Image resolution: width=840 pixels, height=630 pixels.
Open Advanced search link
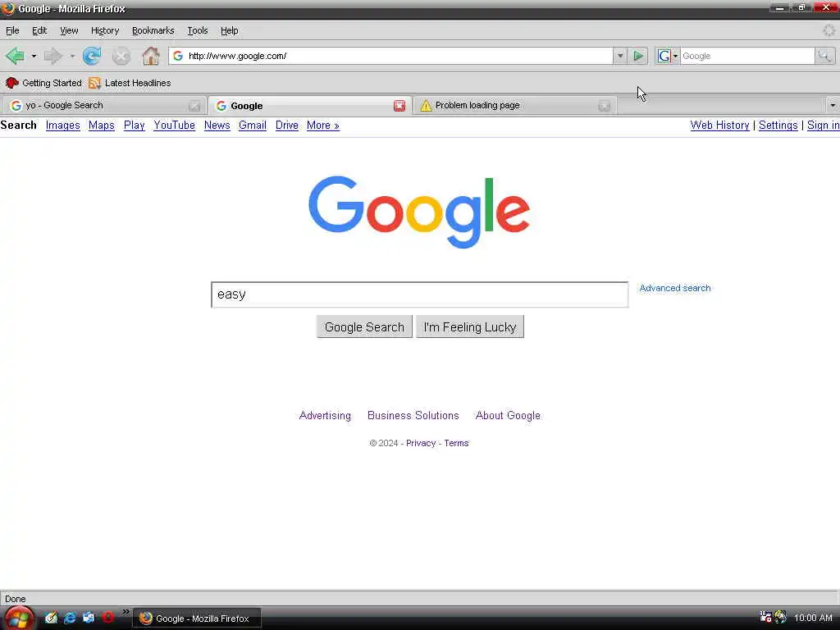click(x=675, y=288)
